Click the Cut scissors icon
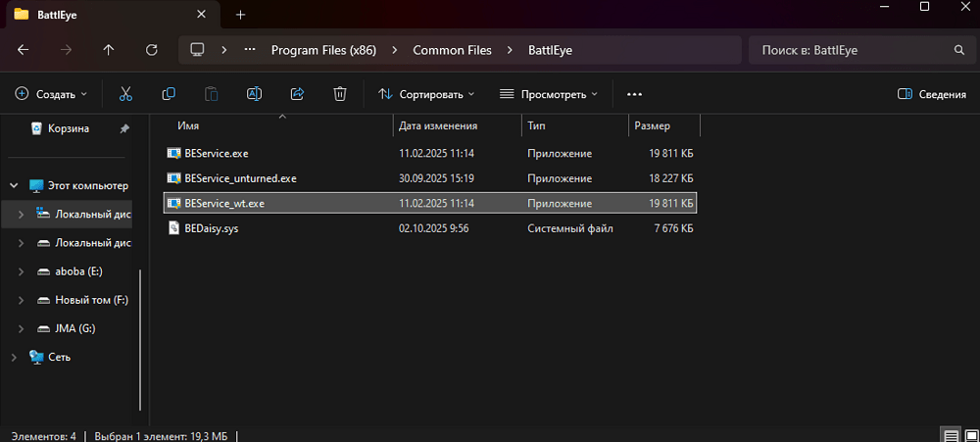 point(125,94)
